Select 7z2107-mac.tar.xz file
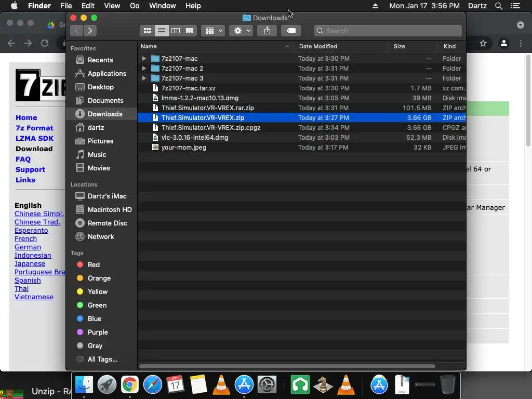Image resolution: width=532 pixels, height=399 pixels. (x=302, y=88)
